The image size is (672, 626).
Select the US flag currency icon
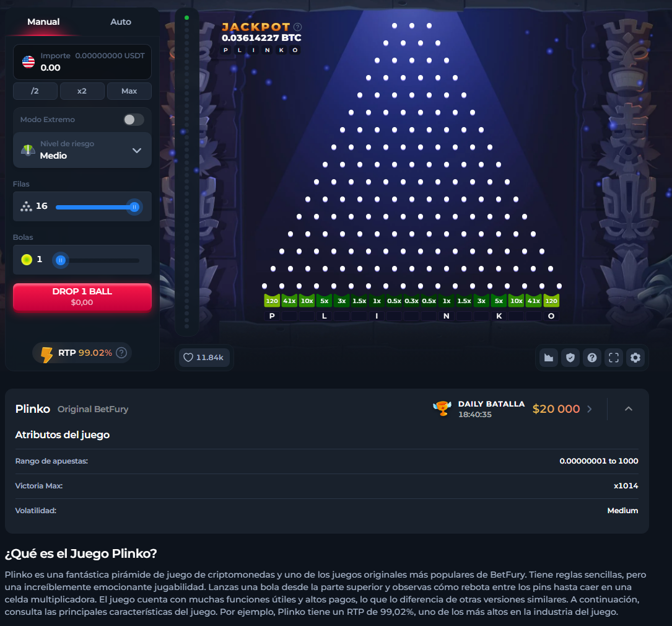tap(28, 62)
